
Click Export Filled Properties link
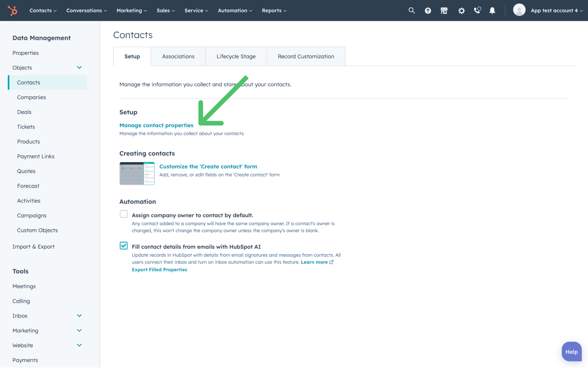(159, 270)
